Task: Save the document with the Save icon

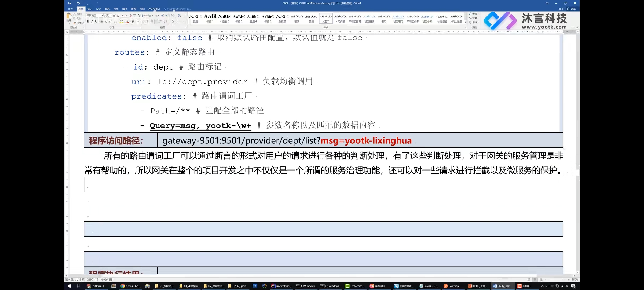Action: pyautogui.click(x=69, y=3)
